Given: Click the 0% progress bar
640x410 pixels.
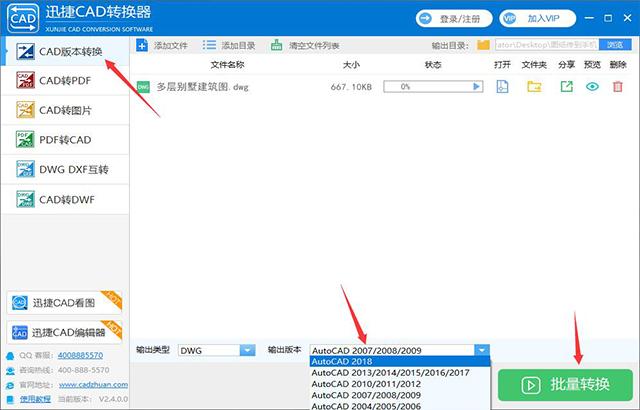Looking at the screenshot, I should tap(433, 86).
